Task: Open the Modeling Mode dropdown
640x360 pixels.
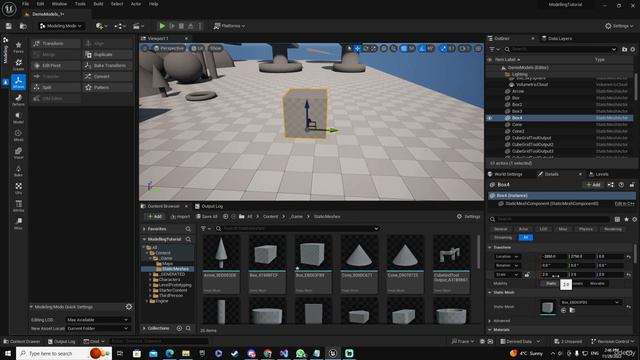Action: click(60, 26)
